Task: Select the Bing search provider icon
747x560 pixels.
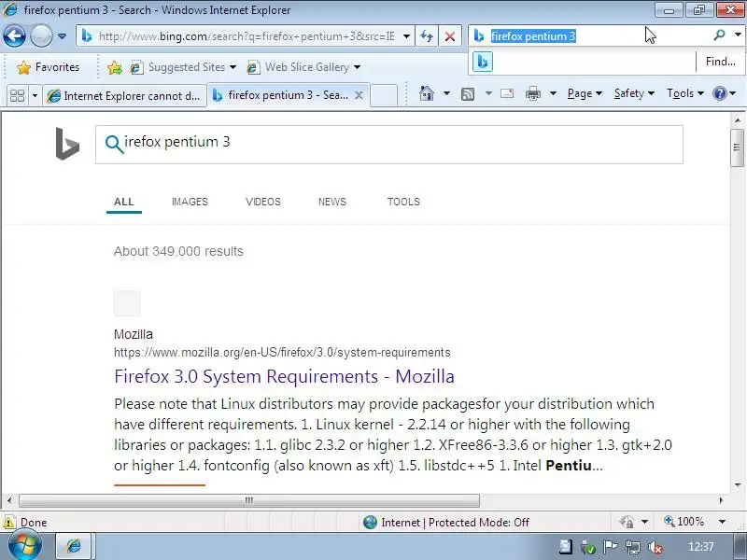Action: [x=482, y=62]
